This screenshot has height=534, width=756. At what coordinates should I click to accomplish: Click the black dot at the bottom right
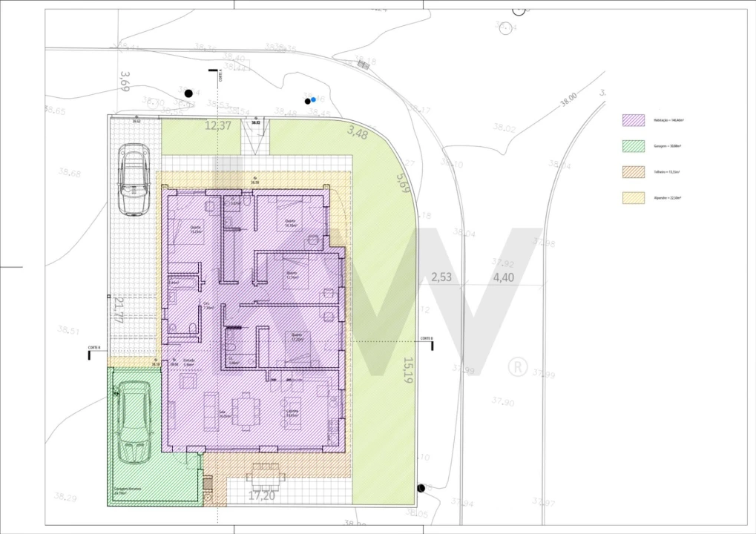click(421, 488)
